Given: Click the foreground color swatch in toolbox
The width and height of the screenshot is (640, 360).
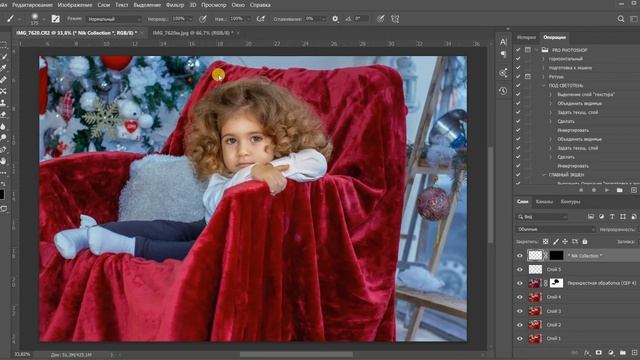Looking at the screenshot, I should pos(2,194).
